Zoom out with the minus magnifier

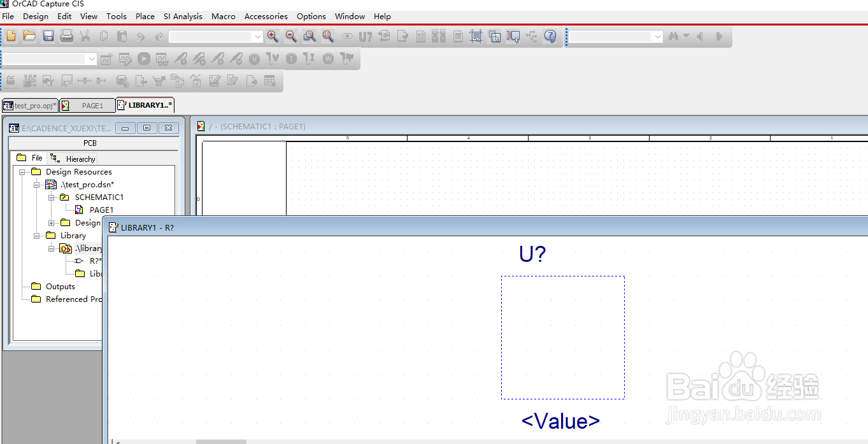[291, 36]
